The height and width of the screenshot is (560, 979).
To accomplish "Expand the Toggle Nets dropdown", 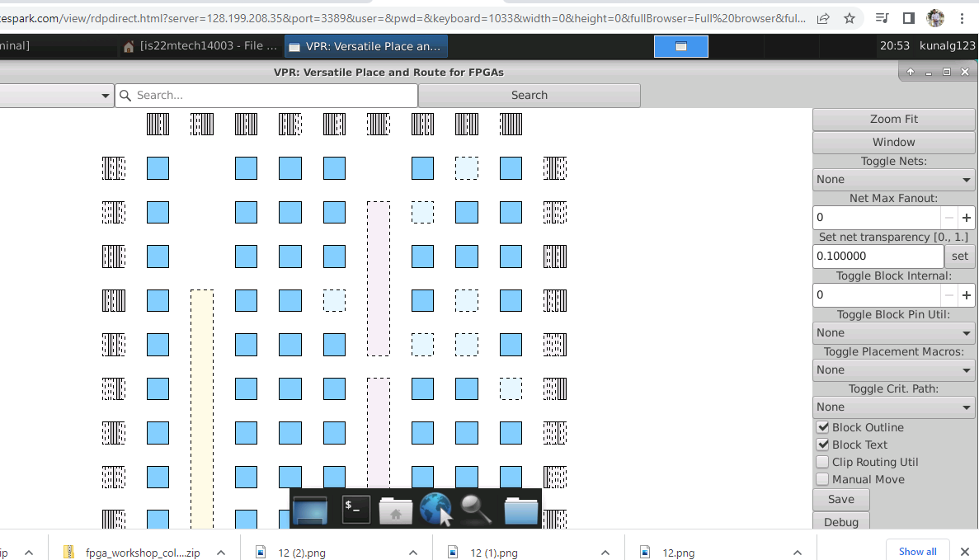I will (x=893, y=180).
